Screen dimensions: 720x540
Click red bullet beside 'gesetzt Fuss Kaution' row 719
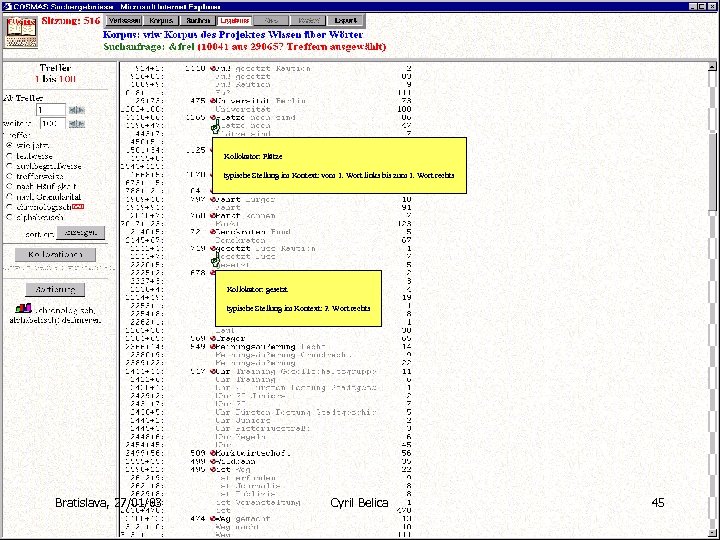[x=213, y=248]
